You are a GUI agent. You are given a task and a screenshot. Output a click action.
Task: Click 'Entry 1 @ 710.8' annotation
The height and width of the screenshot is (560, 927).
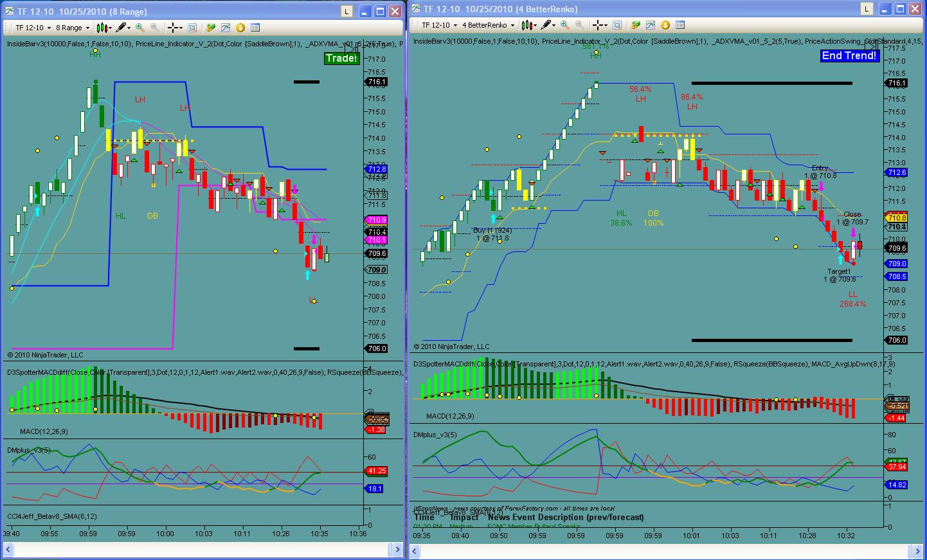820,172
